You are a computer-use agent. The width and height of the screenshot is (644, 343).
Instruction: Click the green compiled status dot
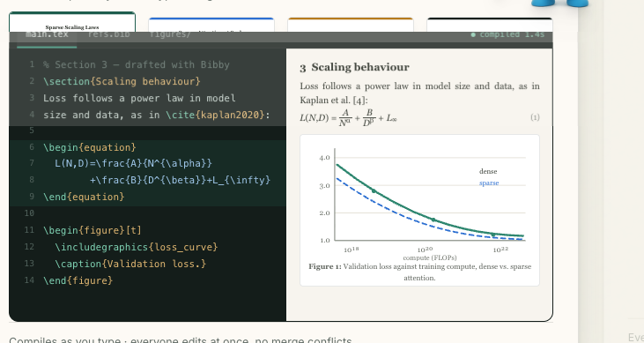(473, 35)
